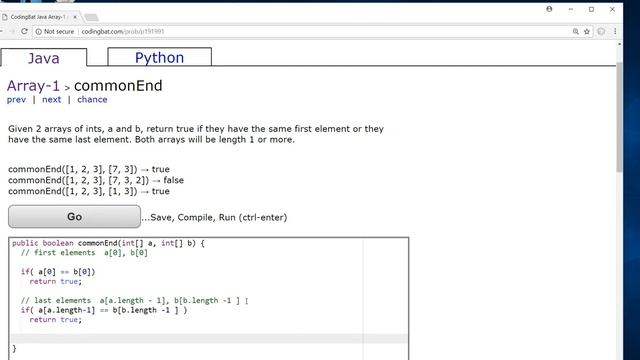Open a chance random problem link
640x360 pixels.
pos(92,100)
